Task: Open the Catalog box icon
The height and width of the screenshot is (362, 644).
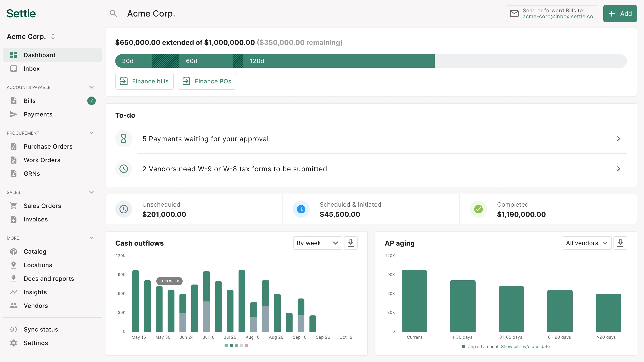Action: (14, 251)
